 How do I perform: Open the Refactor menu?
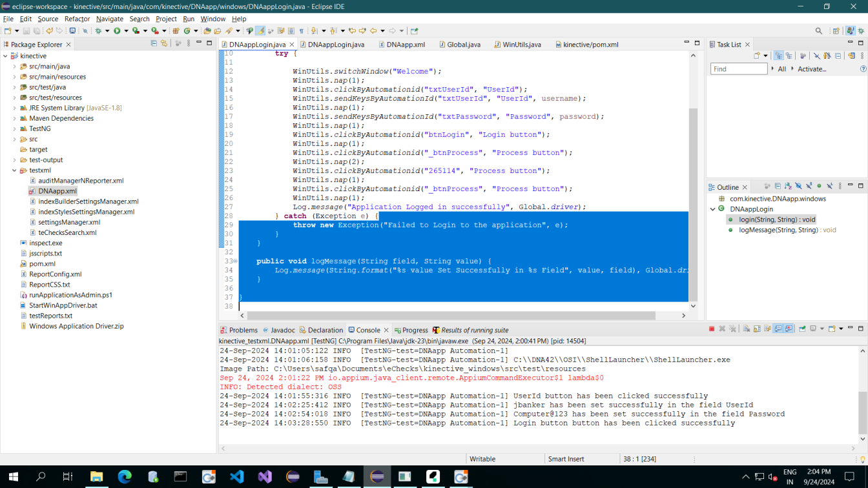click(x=77, y=19)
